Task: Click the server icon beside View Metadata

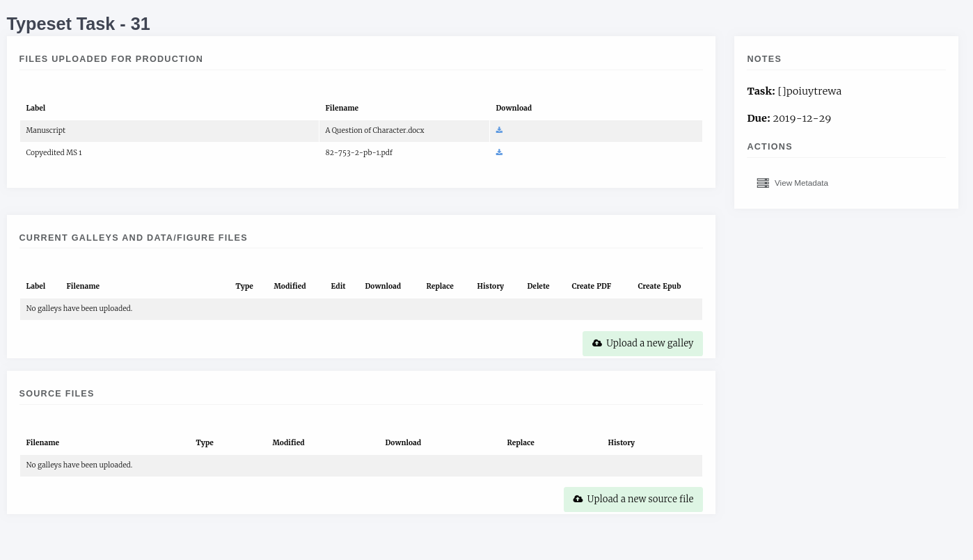Action: (x=763, y=183)
